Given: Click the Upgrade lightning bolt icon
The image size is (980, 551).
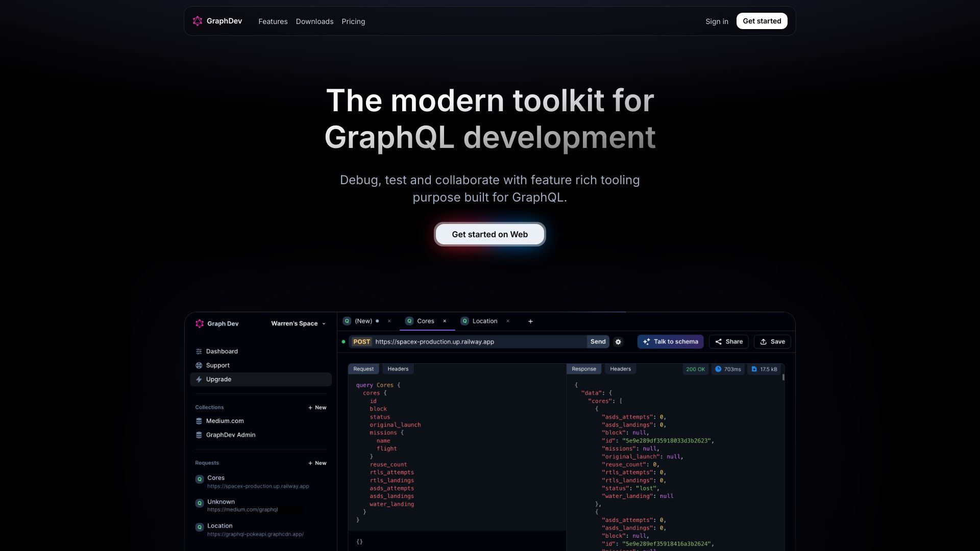Looking at the screenshot, I should click(198, 379).
